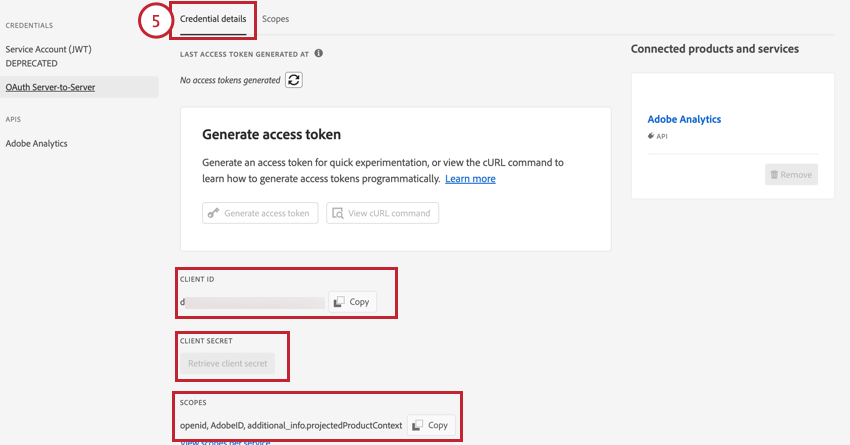Open the Credential details tab
Screen dimensions: 850x445
tap(212, 19)
